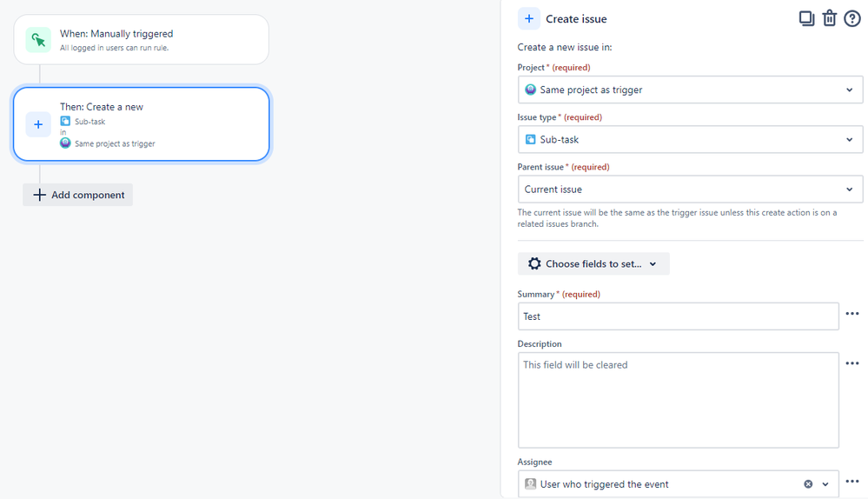Open the Issue type dropdown
Viewport: 868px width, 499px height.
click(x=690, y=140)
